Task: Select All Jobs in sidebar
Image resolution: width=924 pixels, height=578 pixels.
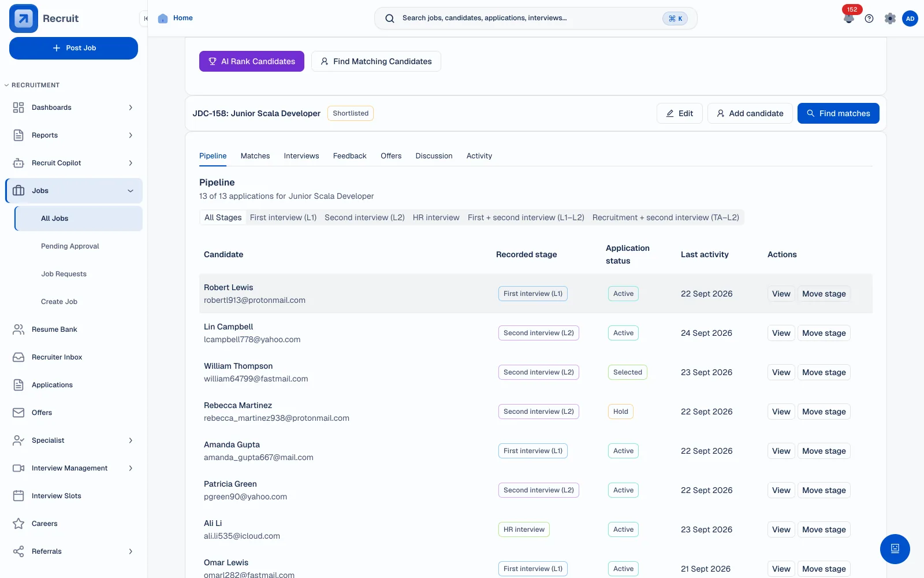Action: coord(79,218)
